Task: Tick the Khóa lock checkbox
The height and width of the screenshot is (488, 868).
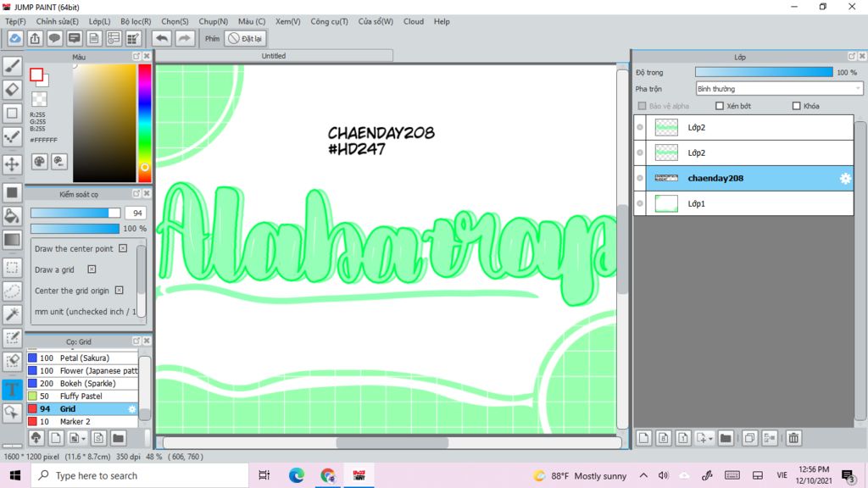Action: point(796,106)
